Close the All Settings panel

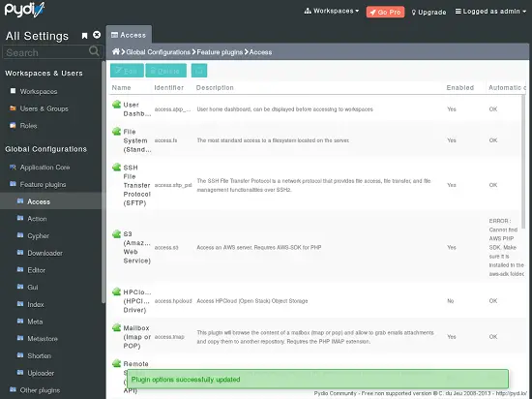[x=97, y=35]
